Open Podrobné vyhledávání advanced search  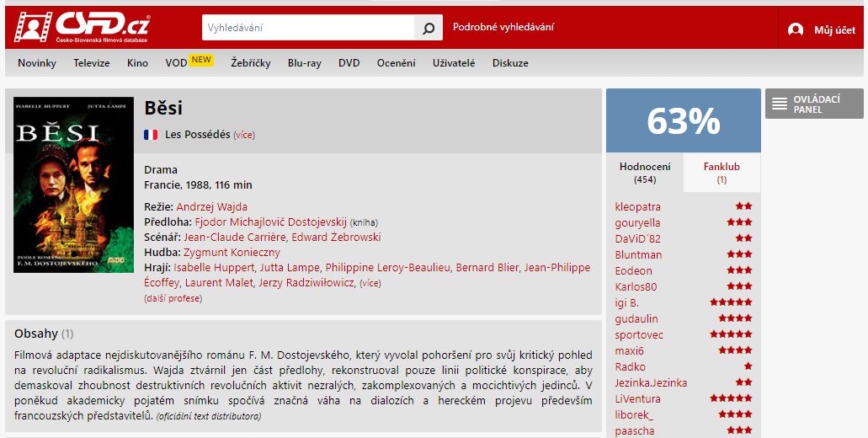coord(503,27)
